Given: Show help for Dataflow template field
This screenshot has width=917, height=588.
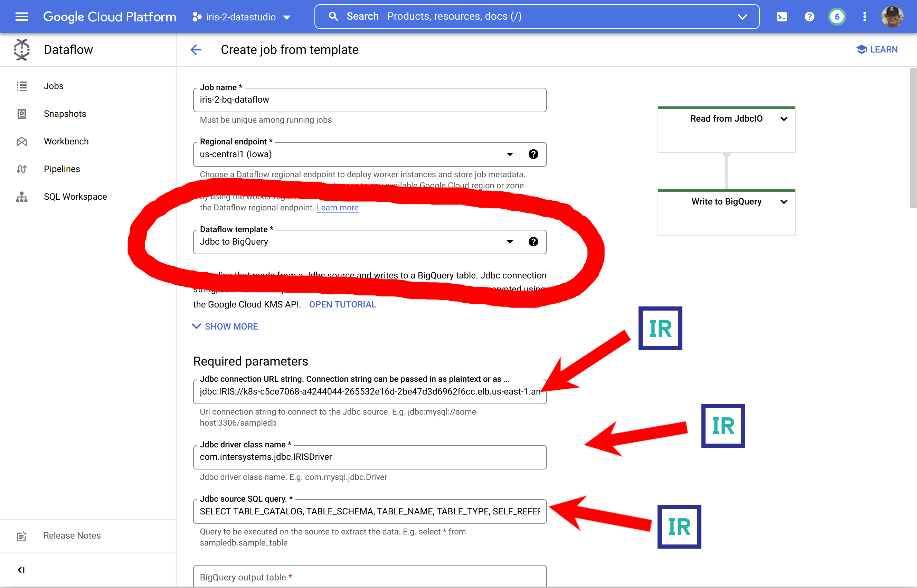Looking at the screenshot, I should pos(533,242).
